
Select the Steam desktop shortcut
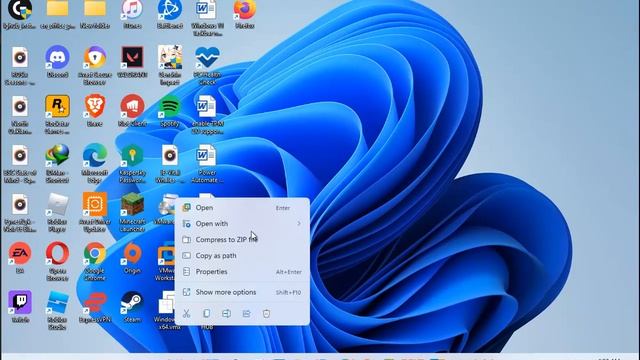[x=132, y=306]
